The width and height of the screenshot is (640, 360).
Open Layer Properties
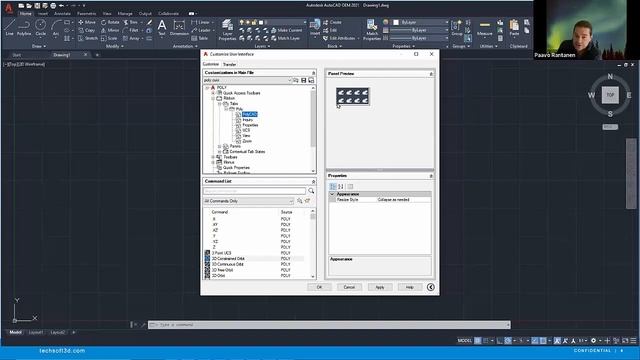pyautogui.click(x=227, y=30)
